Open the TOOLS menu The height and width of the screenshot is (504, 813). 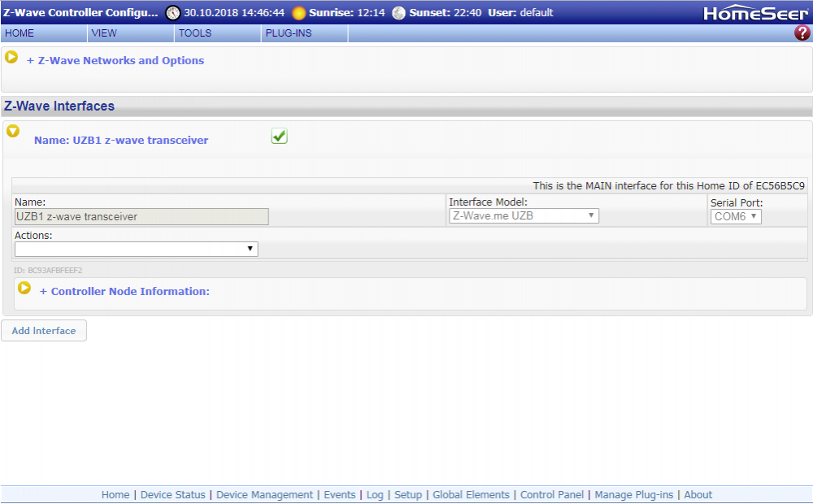click(x=195, y=33)
